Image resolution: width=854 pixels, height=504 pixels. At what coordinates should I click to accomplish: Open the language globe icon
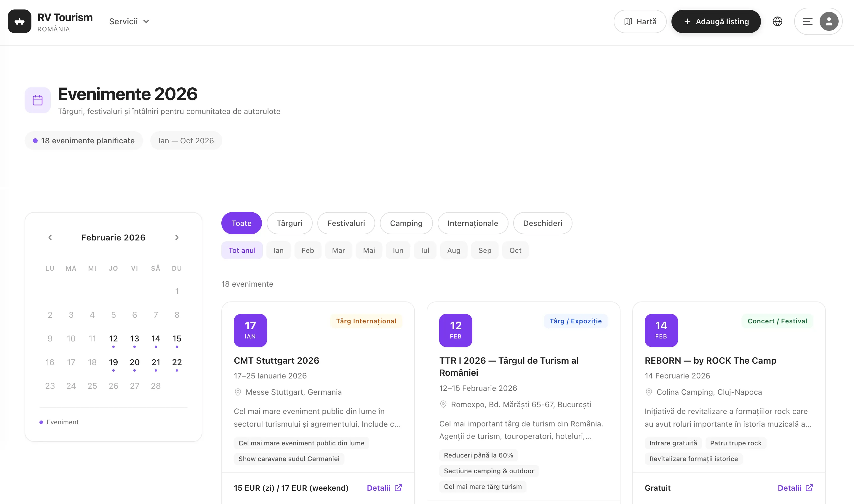777,21
